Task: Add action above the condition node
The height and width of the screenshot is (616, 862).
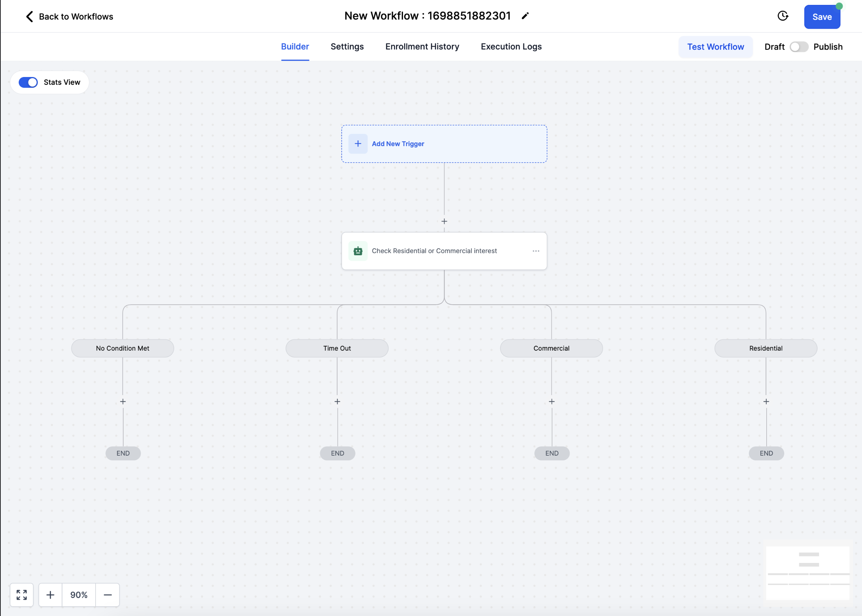Action: pos(444,221)
